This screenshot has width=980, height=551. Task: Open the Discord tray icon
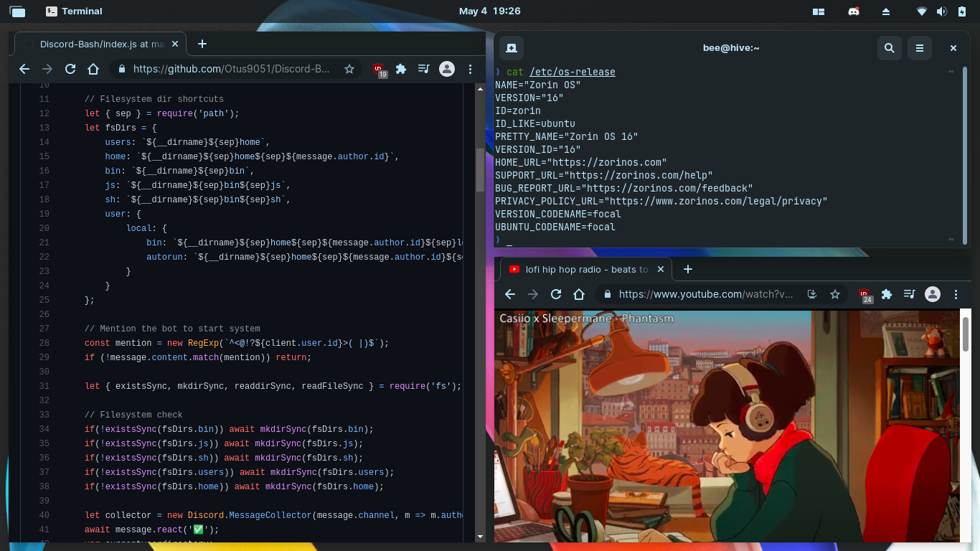[854, 11]
